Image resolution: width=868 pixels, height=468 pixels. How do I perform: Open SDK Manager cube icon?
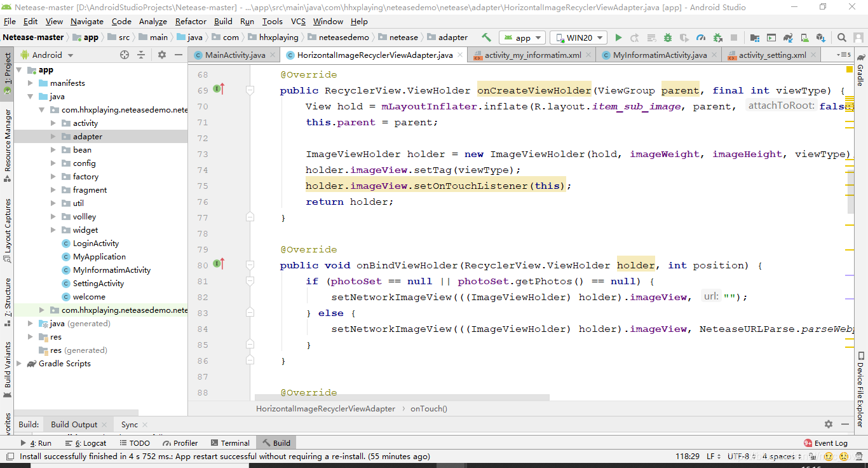tap(821, 38)
